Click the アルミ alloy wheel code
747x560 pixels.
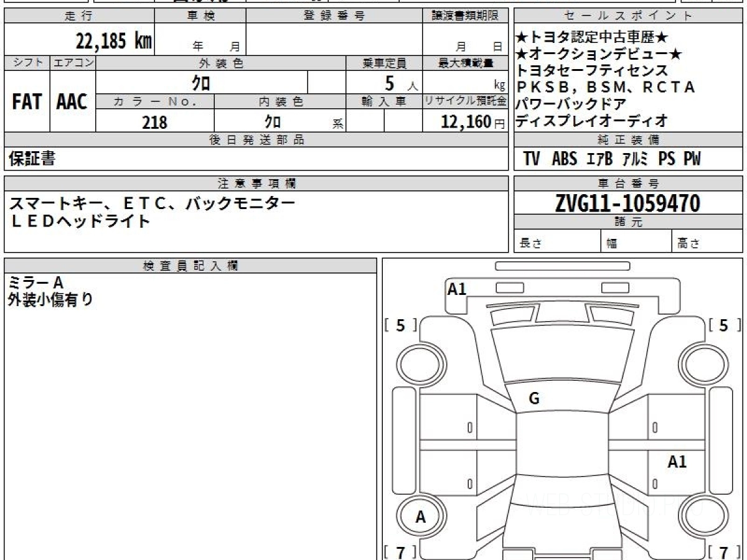coord(636,159)
